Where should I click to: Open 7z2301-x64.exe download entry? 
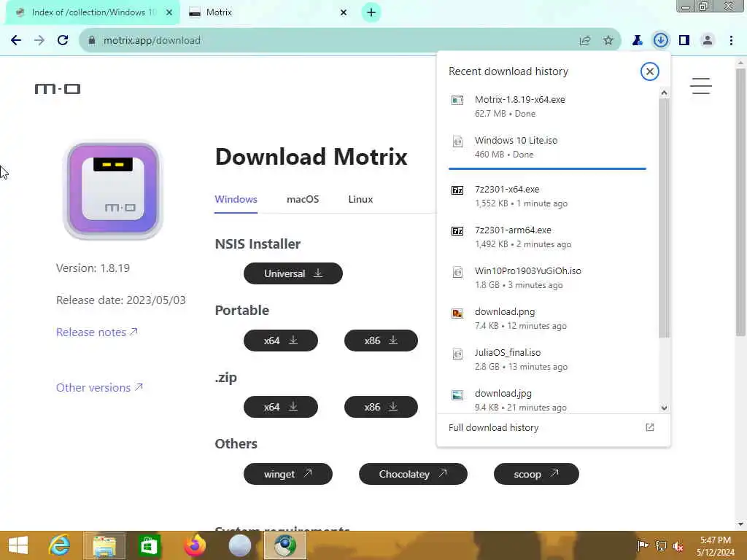(x=547, y=196)
